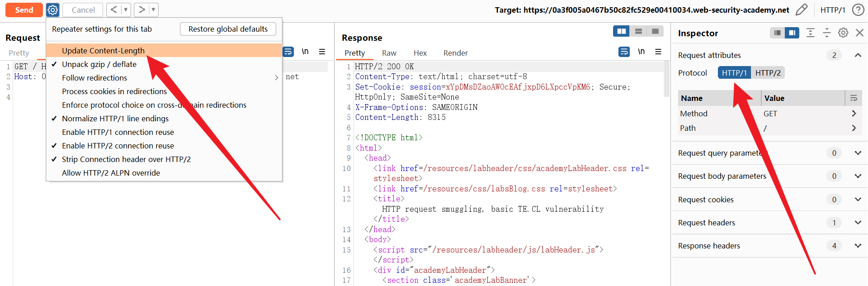Click the pencil icon to edit target
Screen dimensions: 868x286
(x=802, y=10)
